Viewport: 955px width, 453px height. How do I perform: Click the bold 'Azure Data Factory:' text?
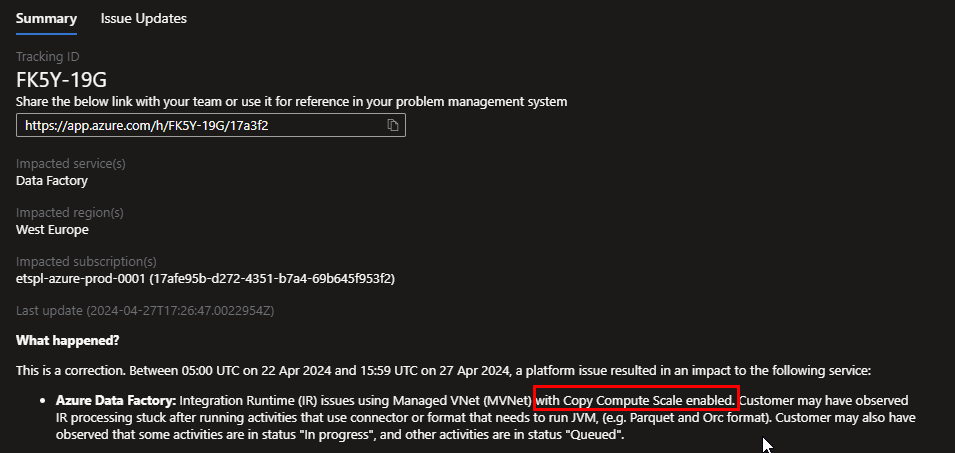tap(116, 401)
